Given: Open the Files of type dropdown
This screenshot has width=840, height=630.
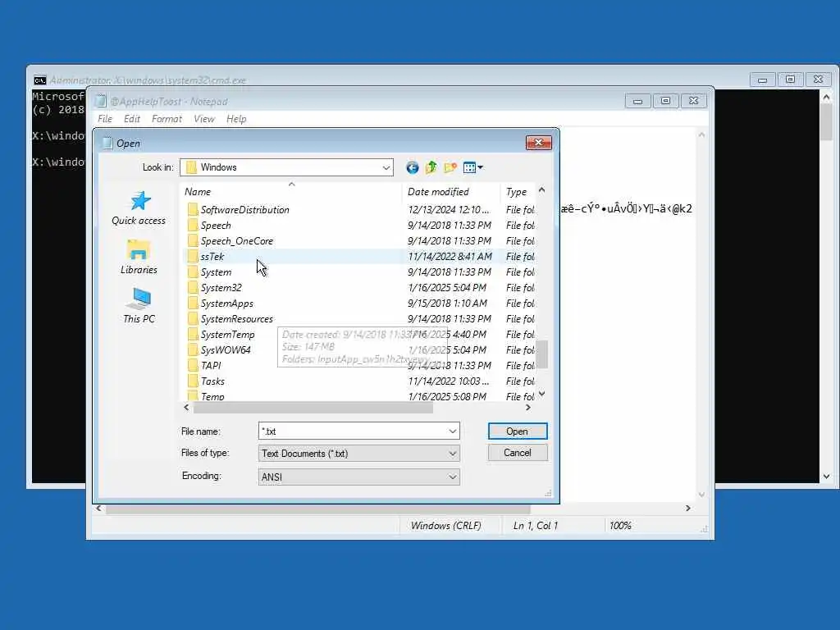Looking at the screenshot, I should [x=359, y=453].
